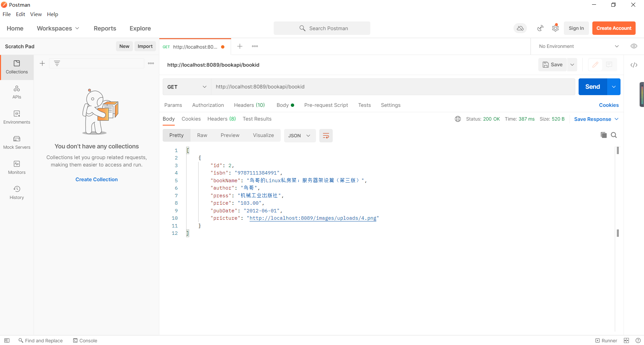Open Environments from the sidebar
Screen dimensions: 644x345
coord(17,117)
